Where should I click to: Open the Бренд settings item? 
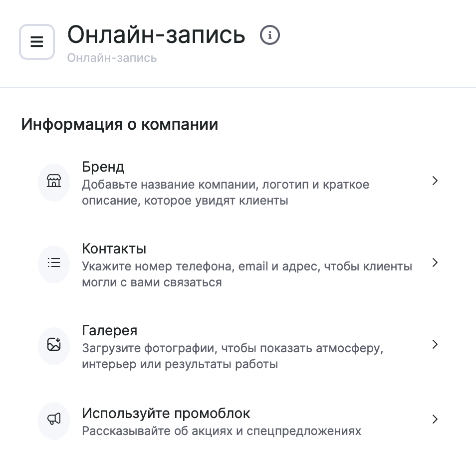coord(103,167)
